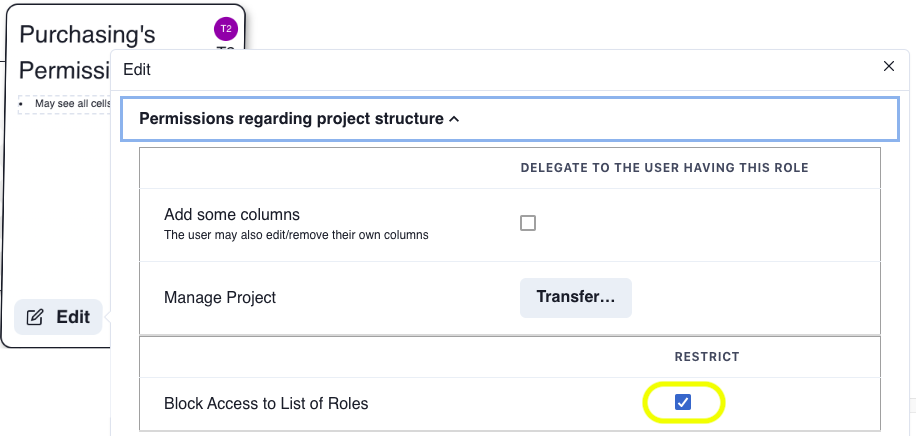The height and width of the screenshot is (436, 916).
Task: Open the Edit button on the role card
Action: coord(58,317)
